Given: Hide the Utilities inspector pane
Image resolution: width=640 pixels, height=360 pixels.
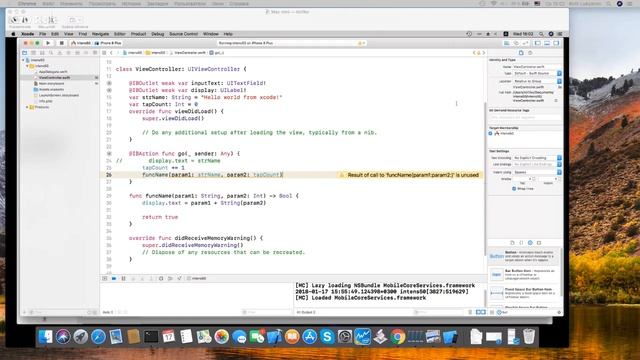Looking at the screenshot, I should pos(556,43).
